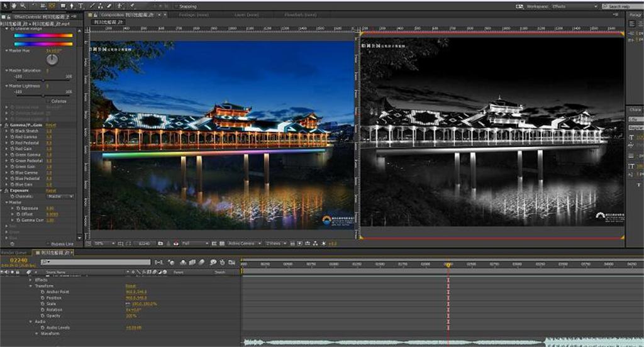Choose the Pen tool in toolbar
Screen dimensions: 644x347
coord(71,6)
